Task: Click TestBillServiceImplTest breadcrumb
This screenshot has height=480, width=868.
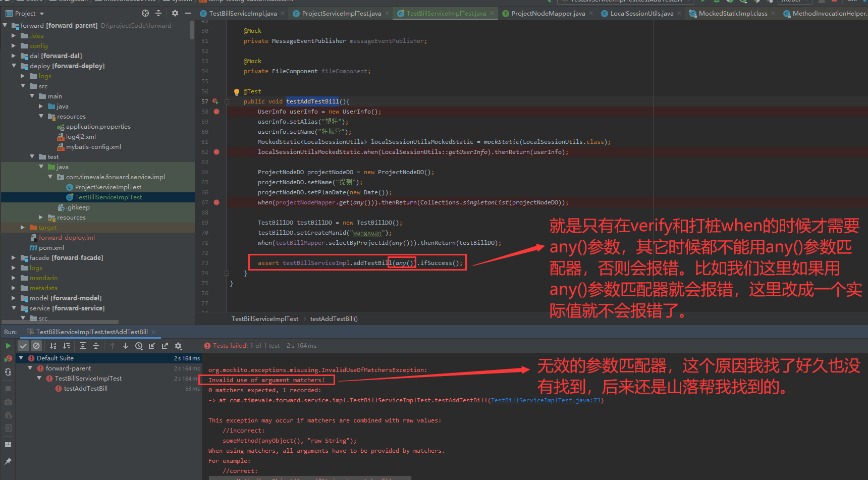Action: coord(265,318)
